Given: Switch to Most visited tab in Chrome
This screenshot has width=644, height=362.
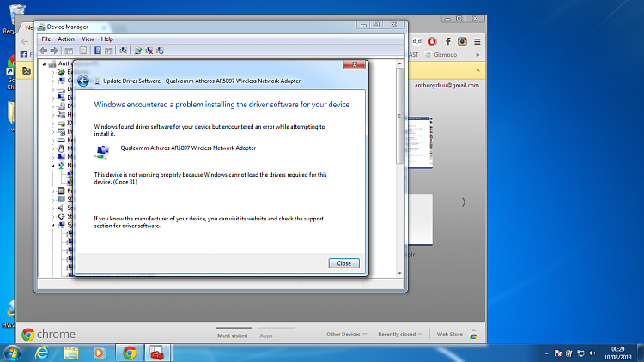Looking at the screenshot, I should coord(233,335).
